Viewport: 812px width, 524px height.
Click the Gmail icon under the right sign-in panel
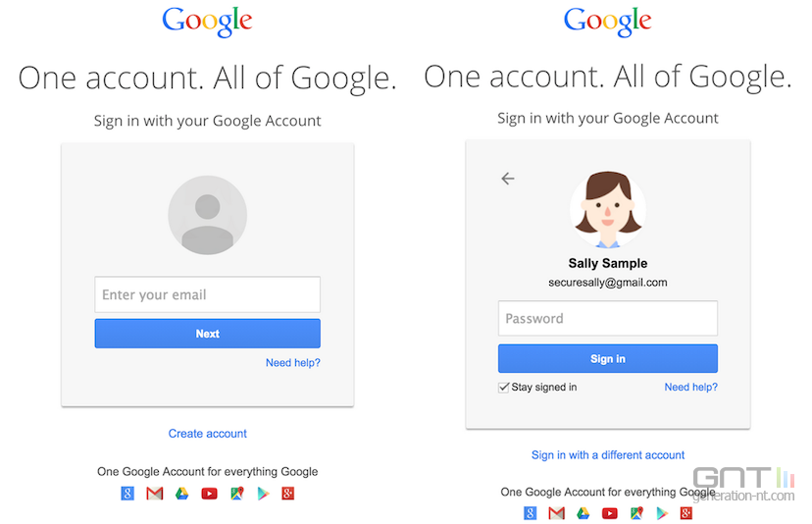(x=557, y=513)
